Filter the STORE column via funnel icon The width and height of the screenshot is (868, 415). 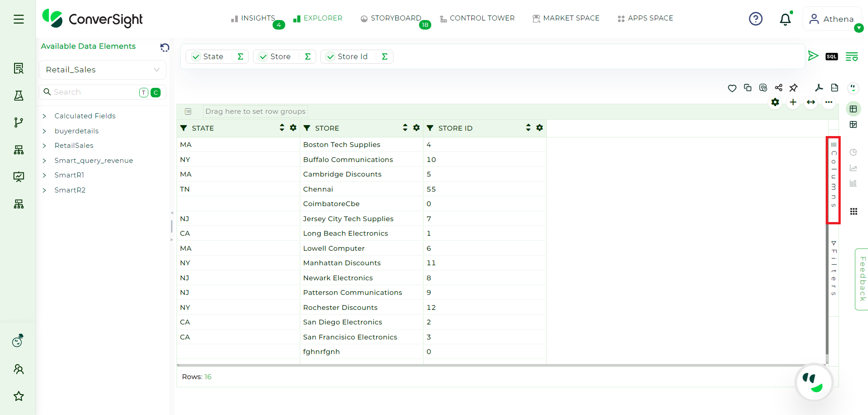[307, 128]
